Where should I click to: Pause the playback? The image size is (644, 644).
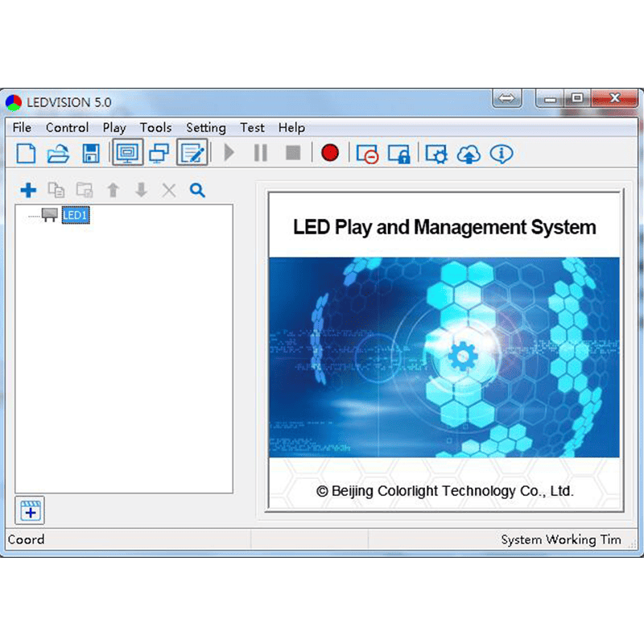(x=261, y=153)
